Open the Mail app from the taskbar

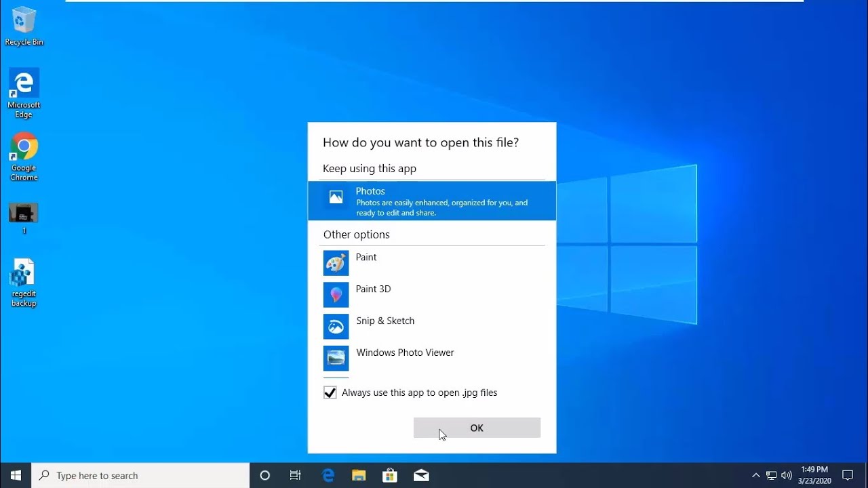[x=421, y=475]
